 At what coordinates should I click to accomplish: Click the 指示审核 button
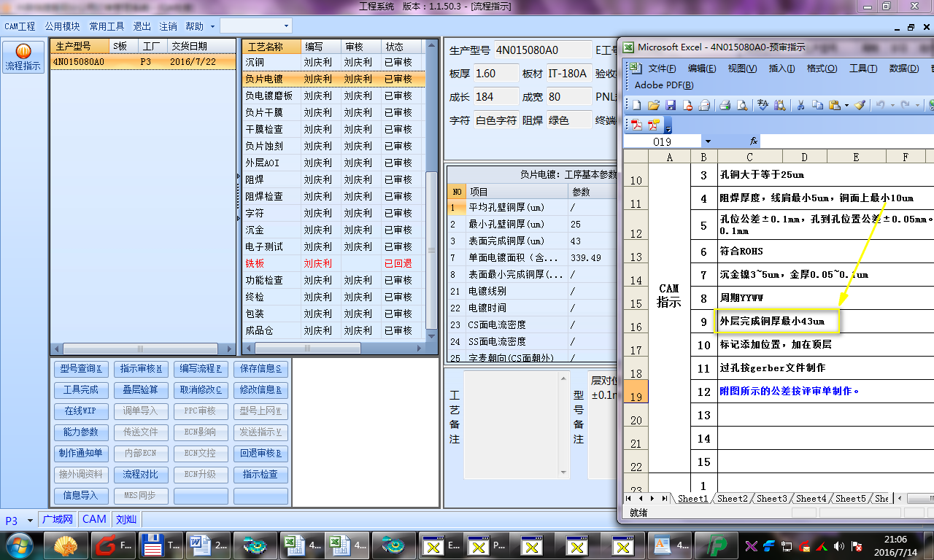(x=141, y=369)
